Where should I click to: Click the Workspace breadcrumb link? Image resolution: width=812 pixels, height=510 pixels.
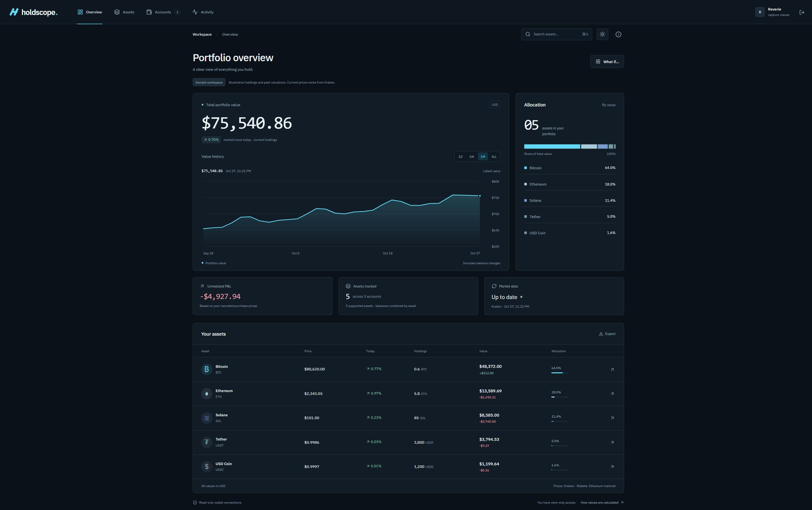(x=202, y=34)
